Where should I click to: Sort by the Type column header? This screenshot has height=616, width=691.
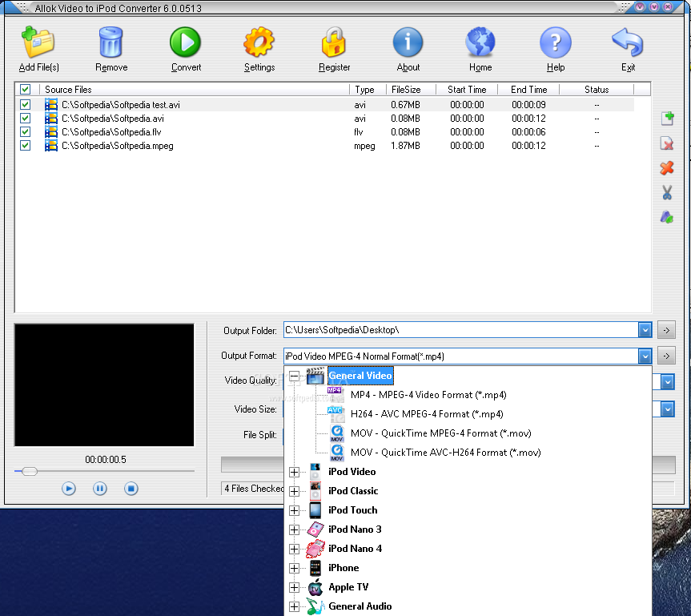368,90
